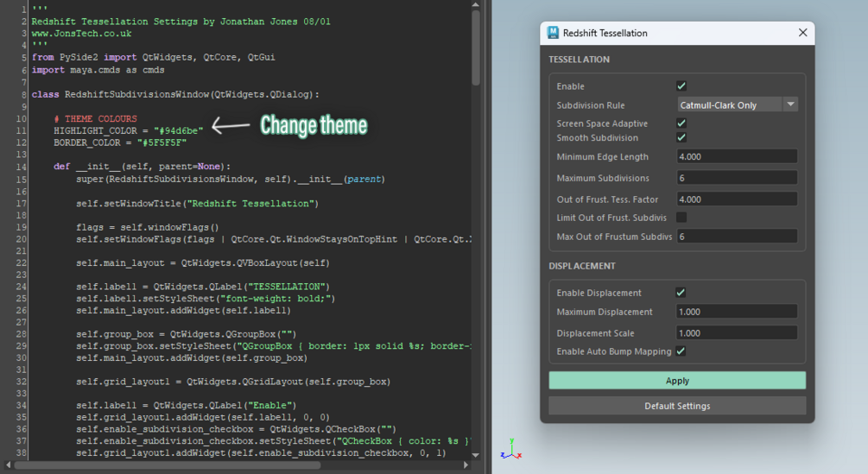868x474 pixels.
Task: Toggle Smooth Subdivision checkbox
Action: point(681,137)
